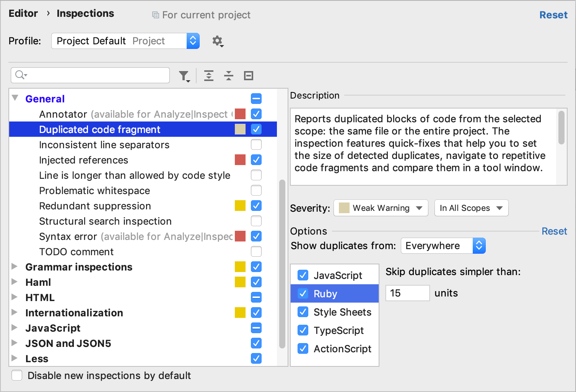Uncheck Ruby in the duplicates language list
Viewport: 576px width, 392px height.
(x=303, y=293)
